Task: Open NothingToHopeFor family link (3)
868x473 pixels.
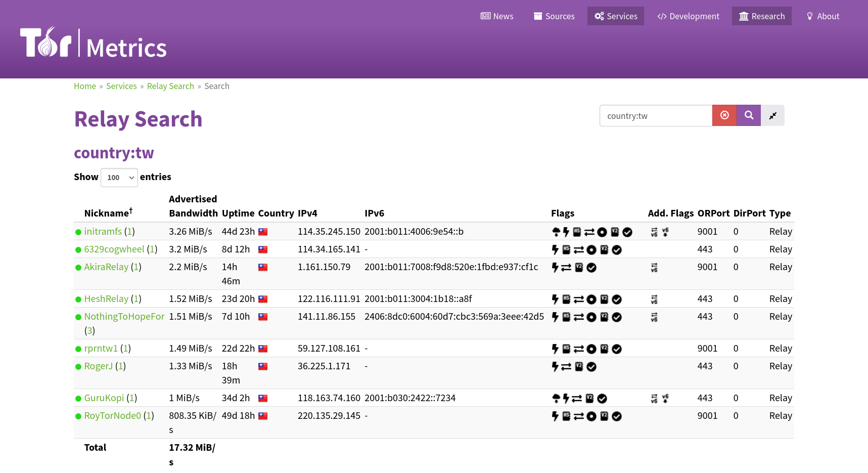Action: pyautogui.click(x=90, y=331)
